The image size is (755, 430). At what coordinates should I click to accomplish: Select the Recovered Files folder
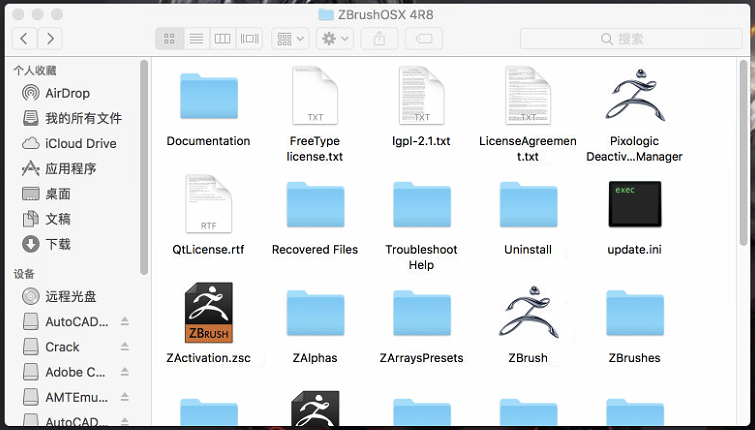(x=315, y=205)
